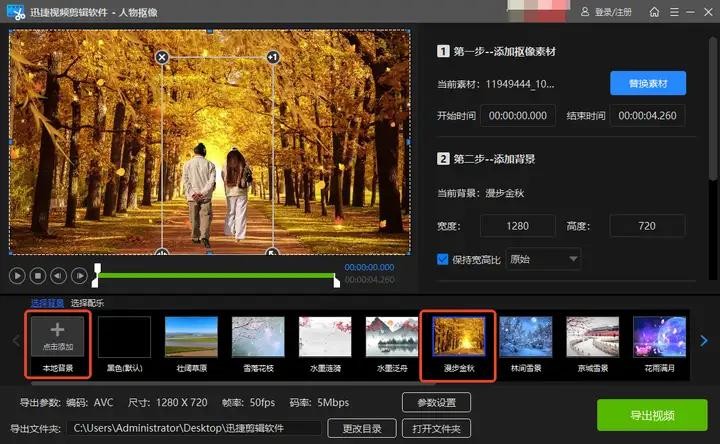Click the X handle on cutout frame
Screen dimensions: 720x444
(162, 58)
